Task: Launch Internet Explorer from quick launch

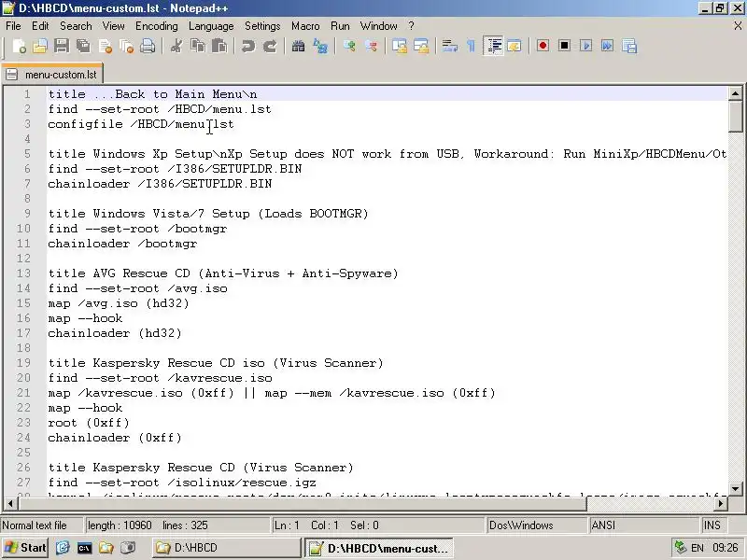Action: [x=63, y=548]
